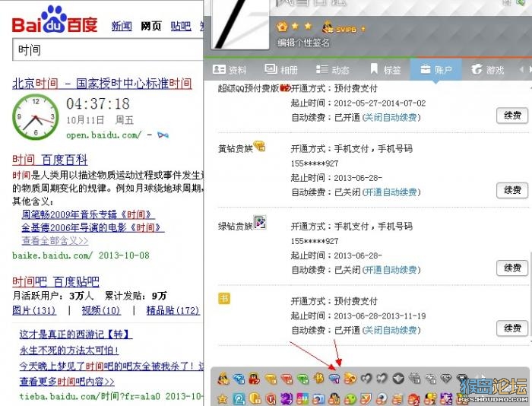Click the blue diamond badge icon

tap(239, 379)
